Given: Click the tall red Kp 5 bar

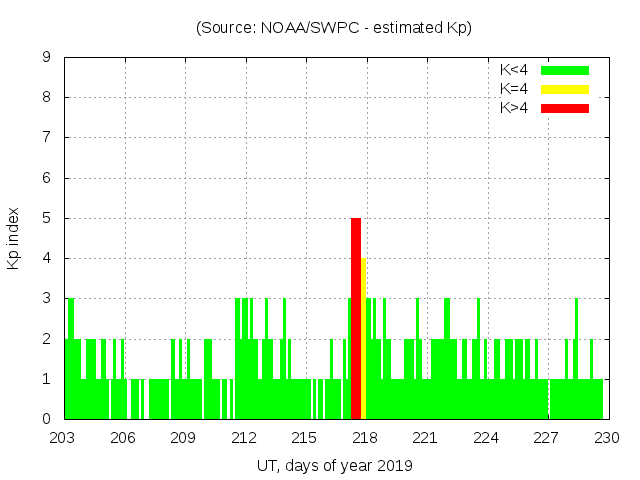Looking at the screenshot, I should pyautogui.click(x=356, y=318).
